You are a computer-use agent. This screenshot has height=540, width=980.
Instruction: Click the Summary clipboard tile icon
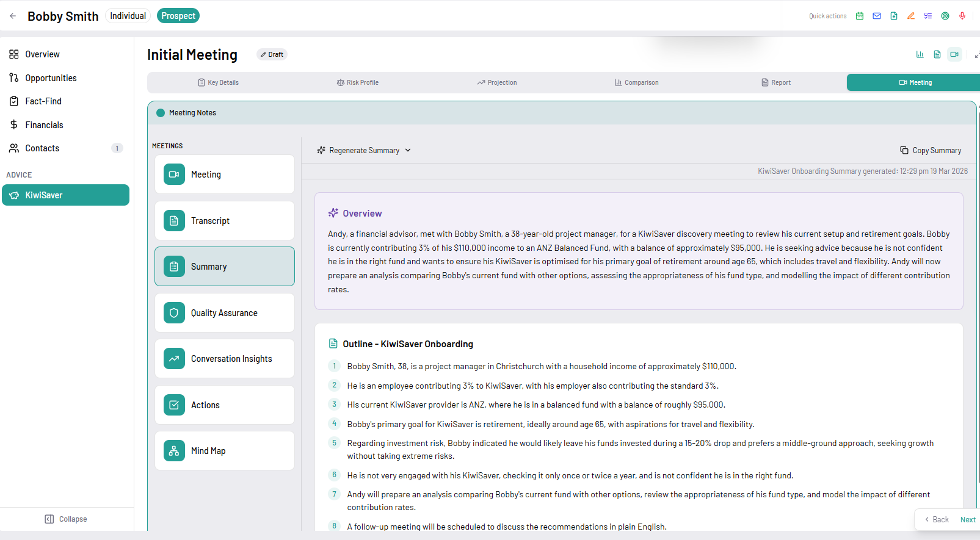(174, 267)
